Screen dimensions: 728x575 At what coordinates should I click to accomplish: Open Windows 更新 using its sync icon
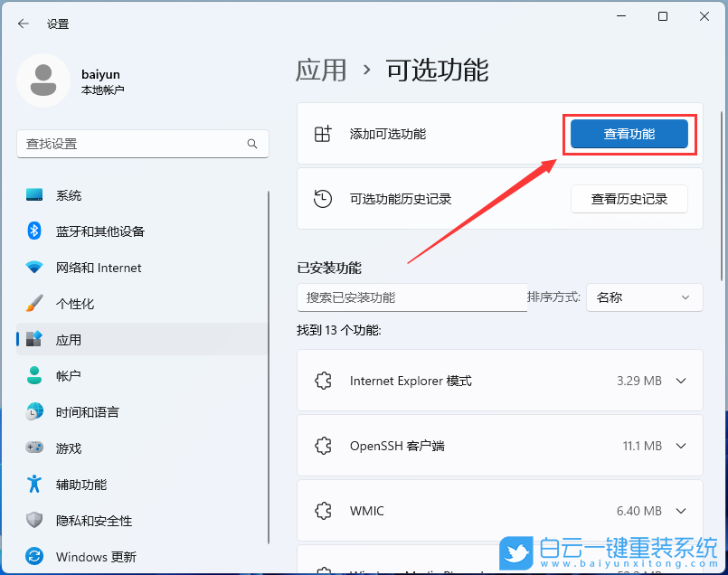33,556
